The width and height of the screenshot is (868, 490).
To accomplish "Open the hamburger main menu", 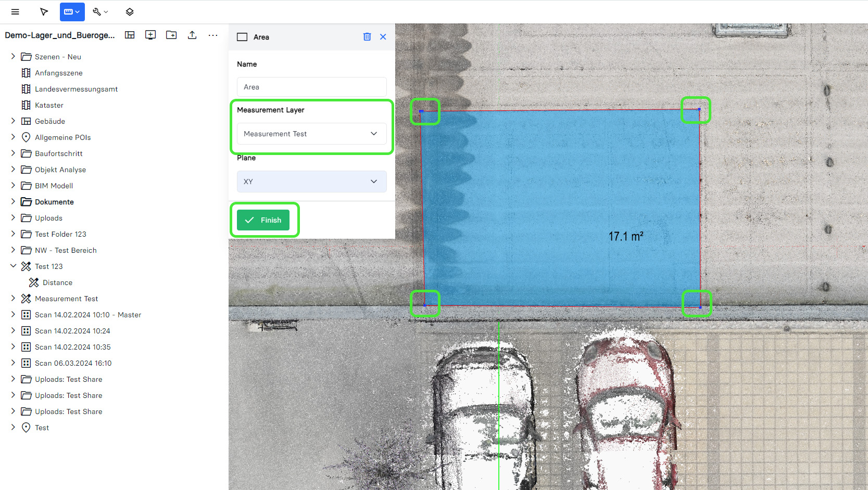I will 15,12.
